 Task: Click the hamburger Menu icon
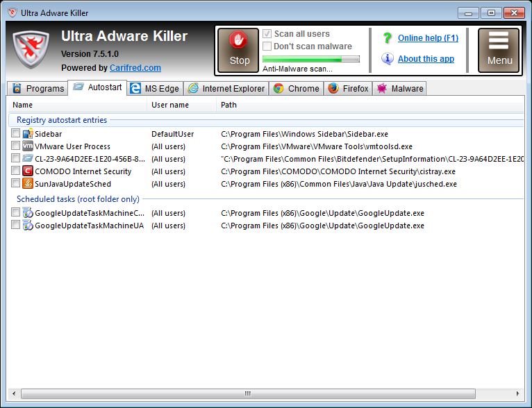[499, 40]
